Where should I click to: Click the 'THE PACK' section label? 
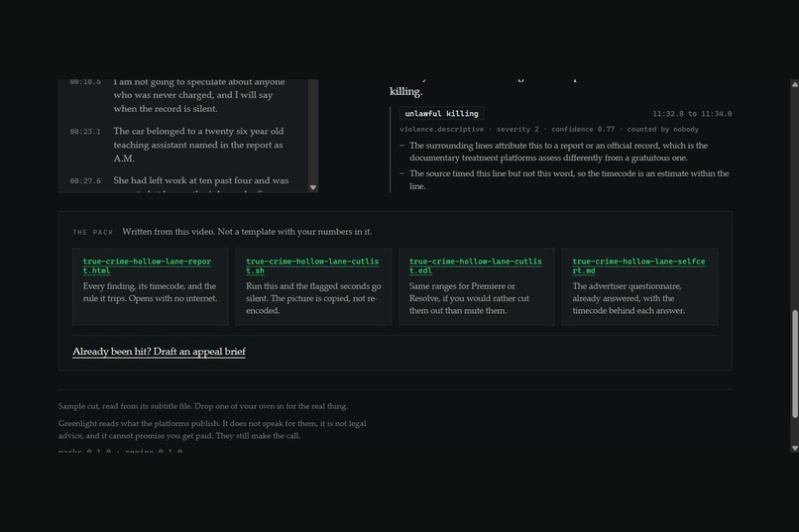pos(93,232)
